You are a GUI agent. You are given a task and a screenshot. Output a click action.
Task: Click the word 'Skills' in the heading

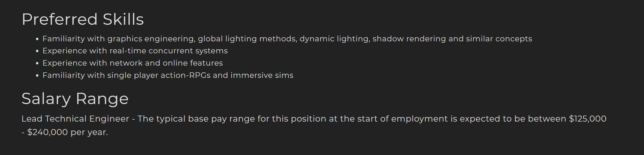[123, 19]
